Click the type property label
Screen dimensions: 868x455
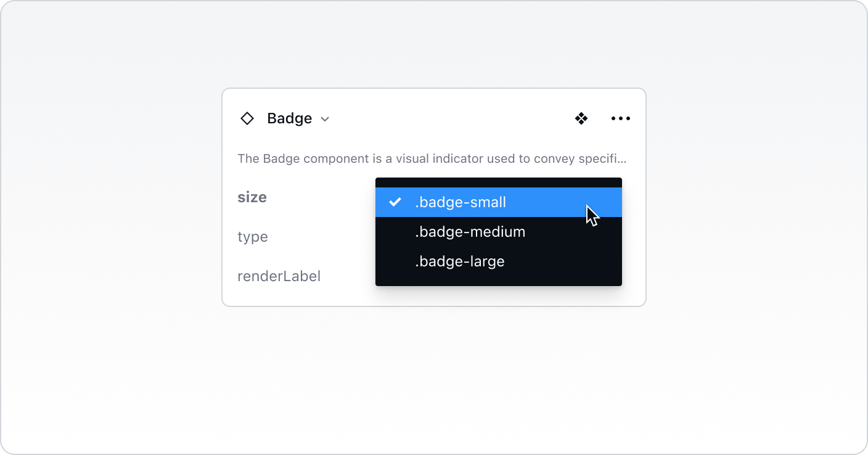tap(253, 237)
